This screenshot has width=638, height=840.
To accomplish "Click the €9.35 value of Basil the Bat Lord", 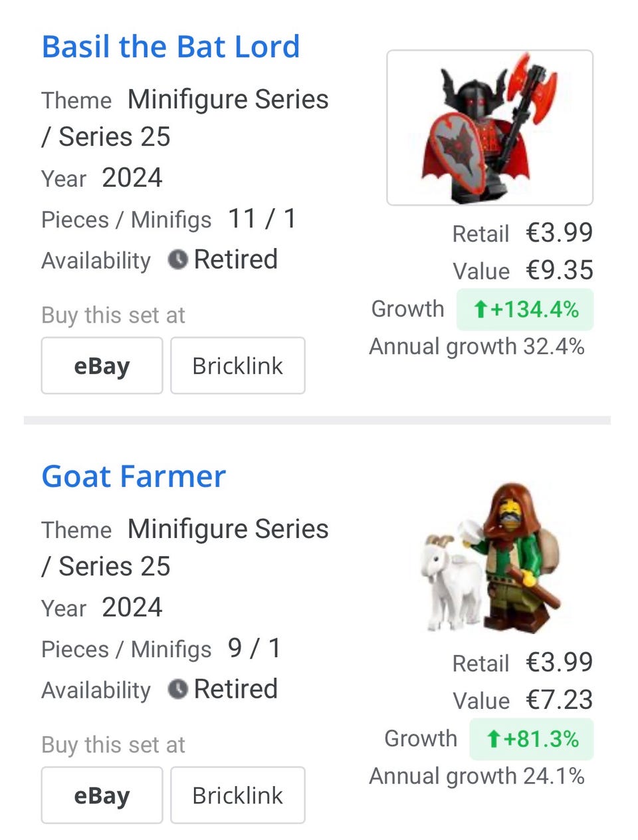I will 560,271.
